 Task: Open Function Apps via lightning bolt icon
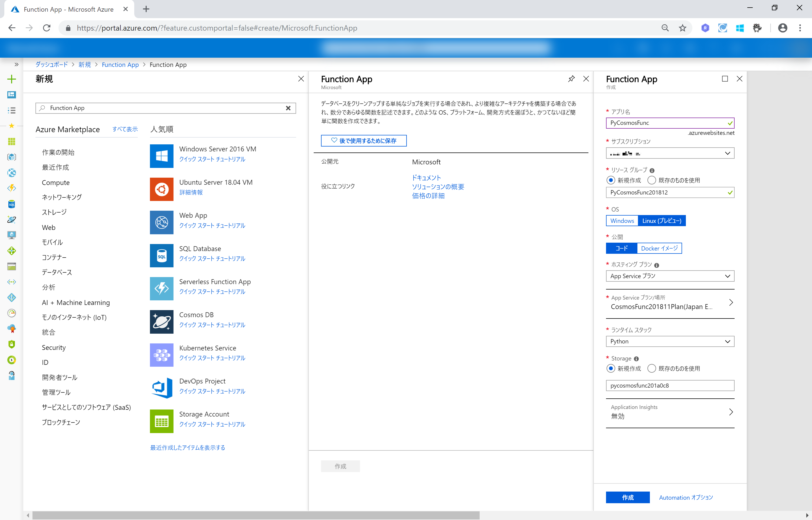point(11,188)
